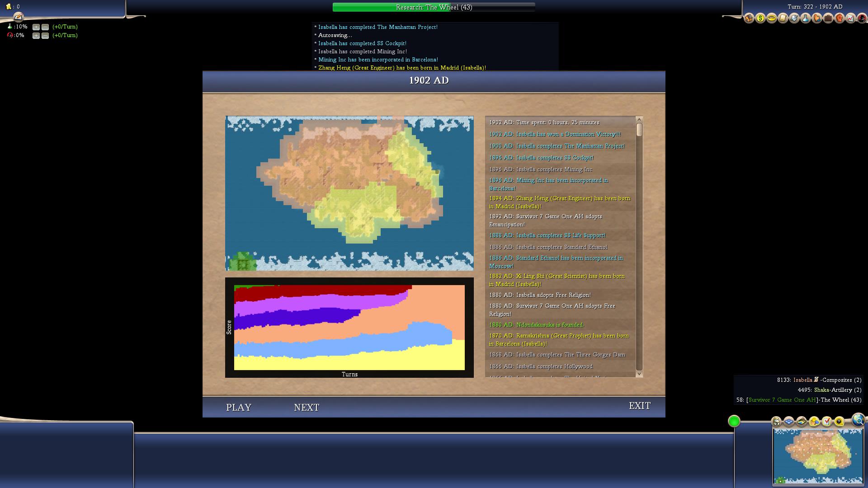Decrease research rate with minus button
Image resolution: width=868 pixels, height=488 pixels.
pyautogui.click(x=45, y=27)
